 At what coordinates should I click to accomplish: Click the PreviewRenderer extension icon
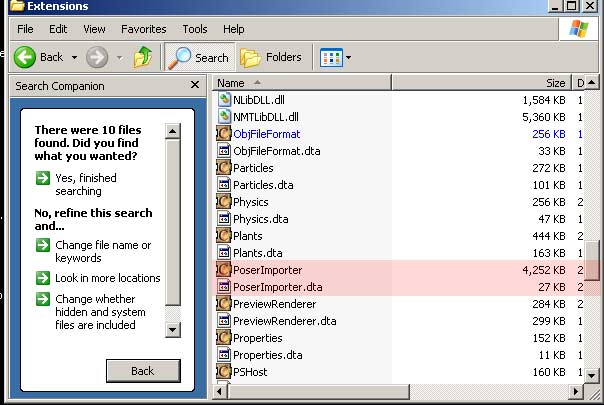tap(223, 304)
